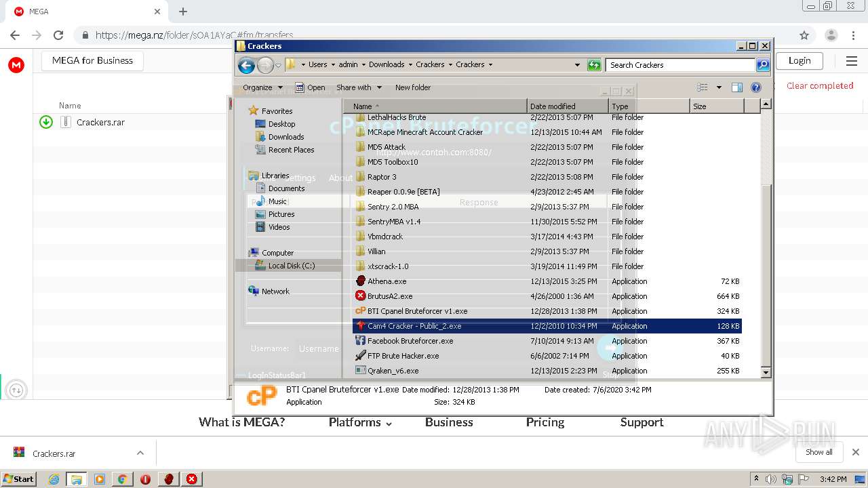This screenshot has width=868, height=488.
Task: Select Qraken_v6.exe file icon
Action: click(361, 371)
